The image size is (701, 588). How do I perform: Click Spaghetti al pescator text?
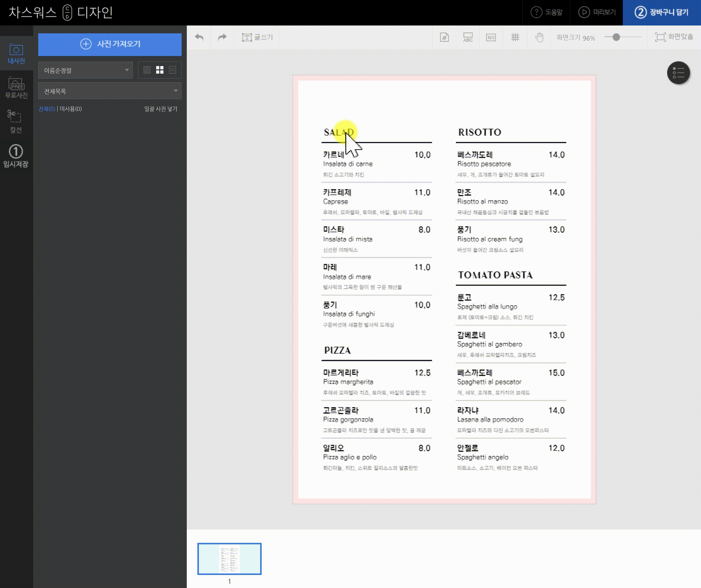point(489,382)
